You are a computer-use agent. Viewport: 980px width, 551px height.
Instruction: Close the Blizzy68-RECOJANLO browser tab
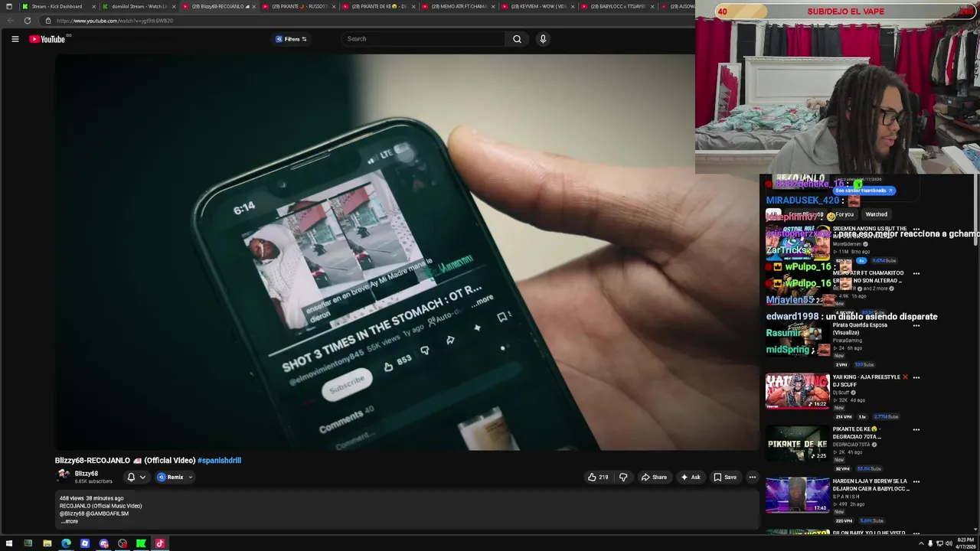[253, 6]
